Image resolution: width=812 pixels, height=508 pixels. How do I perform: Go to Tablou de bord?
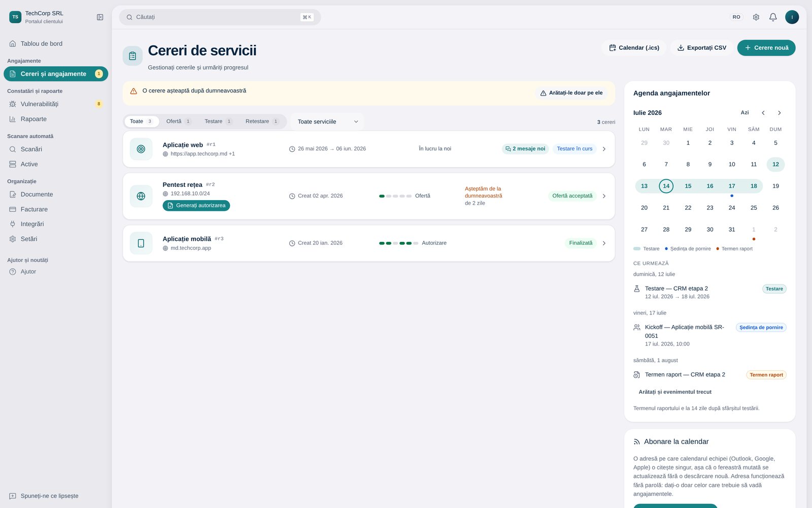pyautogui.click(x=56, y=44)
